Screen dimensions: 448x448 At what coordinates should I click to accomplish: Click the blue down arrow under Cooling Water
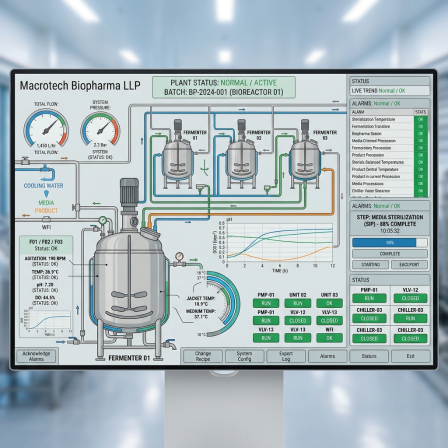tap(46, 194)
